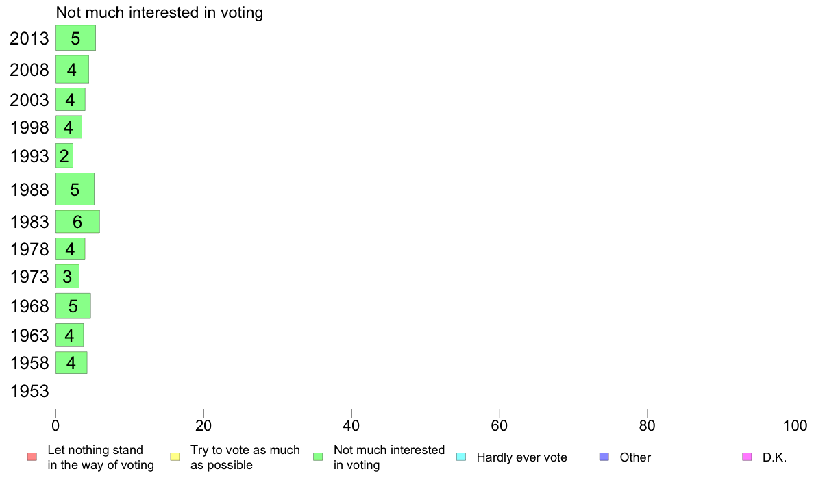The width and height of the screenshot is (814, 504).
Task: Click the magenta 'D.K.' legend swatch
Action: [x=747, y=457]
